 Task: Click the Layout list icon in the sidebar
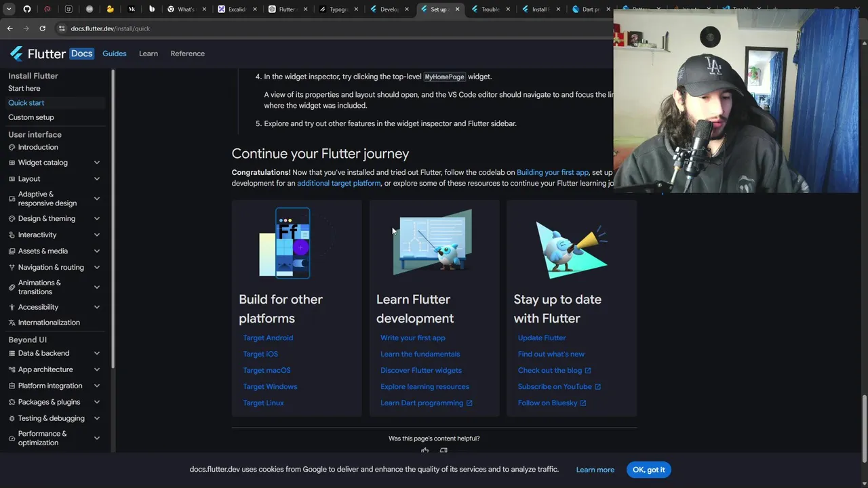(12, 179)
